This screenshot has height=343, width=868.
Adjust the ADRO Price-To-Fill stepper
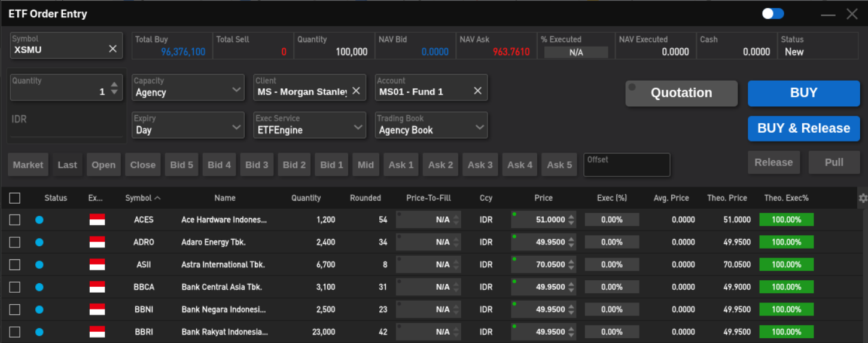[457, 242]
